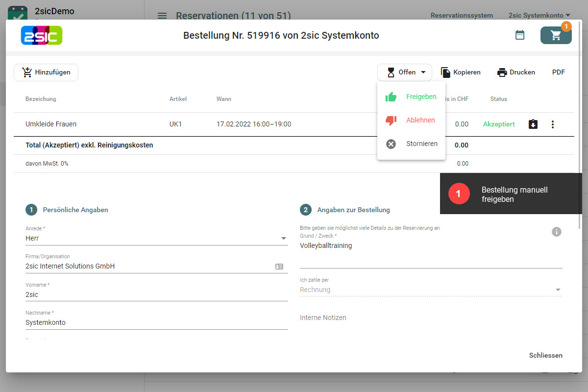Print the order with Drucken
Viewport: 588px width, 392px height.
tap(516, 73)
